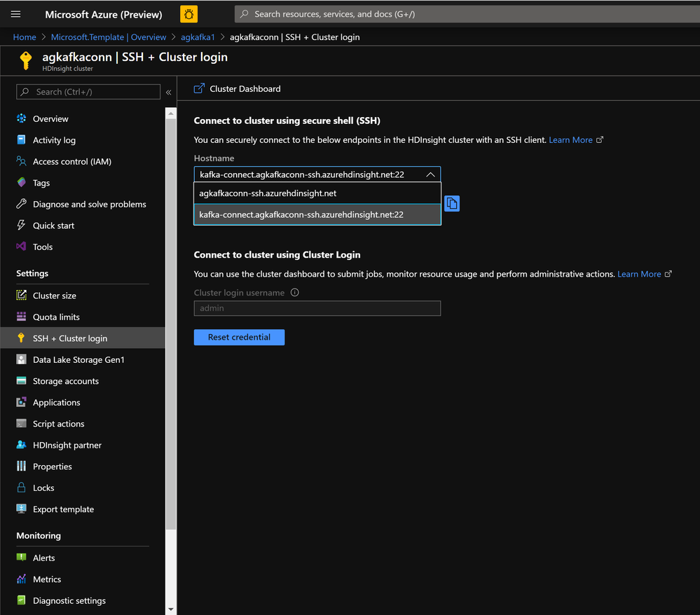Click the Tools Visual Studio icon
The image size is (700, 615).
21,247
